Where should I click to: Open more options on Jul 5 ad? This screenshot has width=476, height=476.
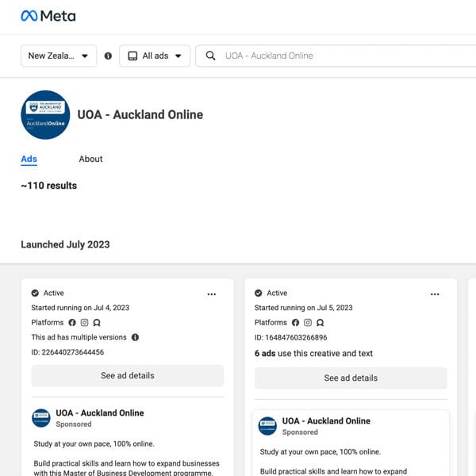[x=435, y=294]
